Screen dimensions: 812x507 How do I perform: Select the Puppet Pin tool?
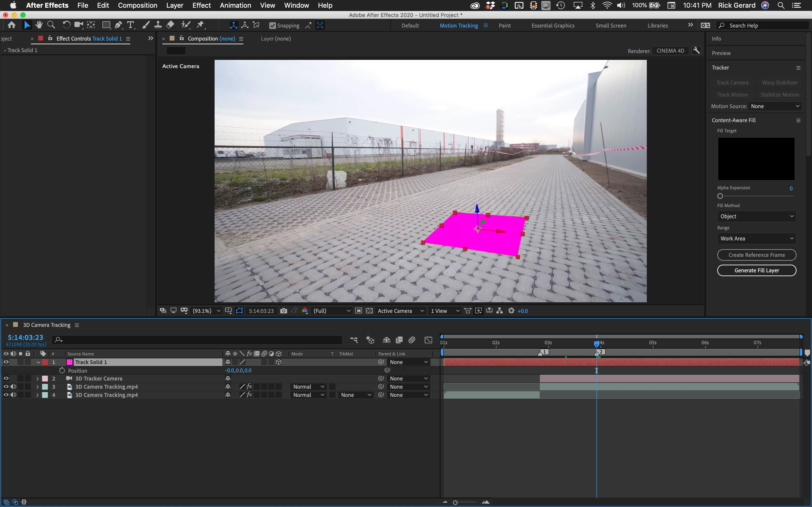[200, 25]
